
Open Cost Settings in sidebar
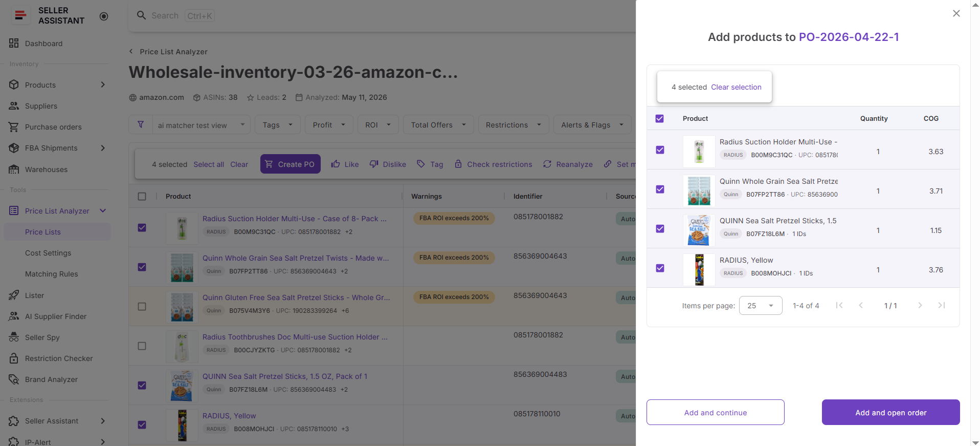tap(48, 253)
